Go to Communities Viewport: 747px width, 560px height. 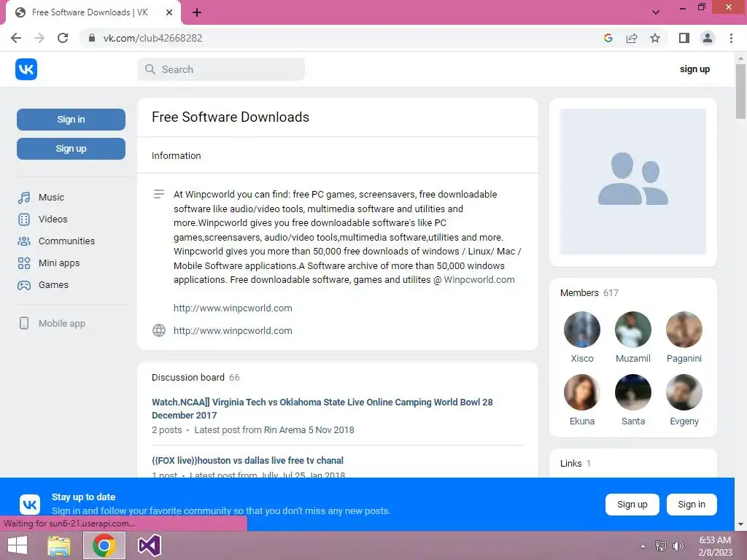(x=56, y=241)
